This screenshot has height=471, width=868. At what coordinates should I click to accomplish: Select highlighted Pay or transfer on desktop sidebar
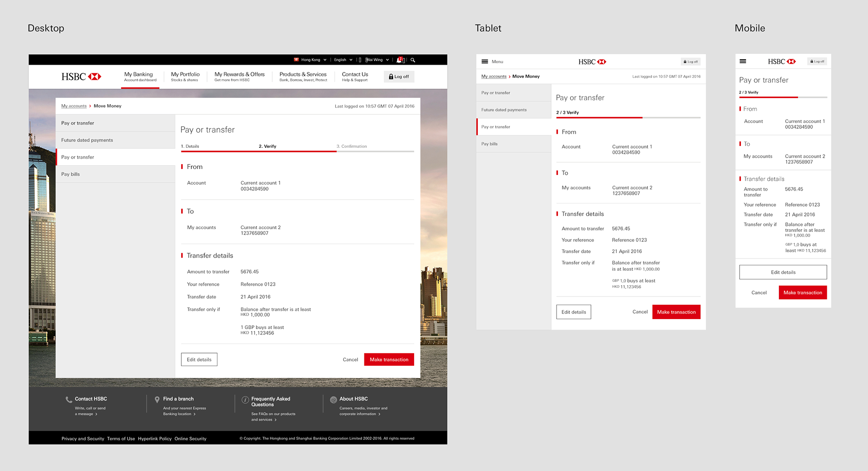[x=115, y=157]
